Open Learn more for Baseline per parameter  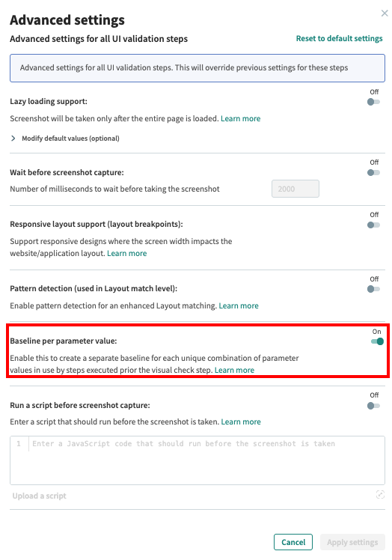(x=234, y=370)
